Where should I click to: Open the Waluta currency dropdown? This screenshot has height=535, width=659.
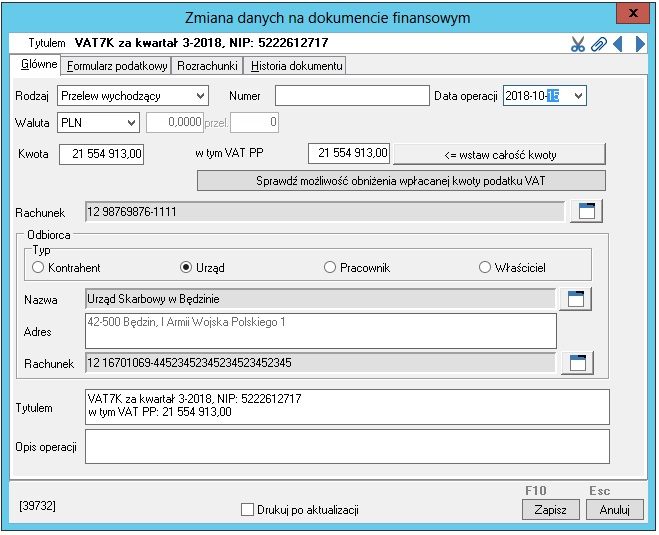[131, 123]
